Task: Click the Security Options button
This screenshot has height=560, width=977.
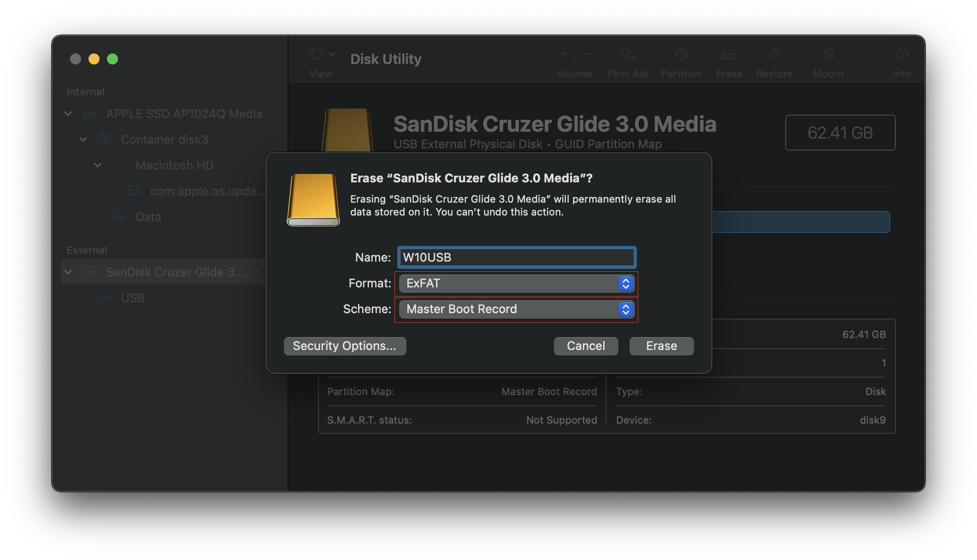Action: point(346,345)
